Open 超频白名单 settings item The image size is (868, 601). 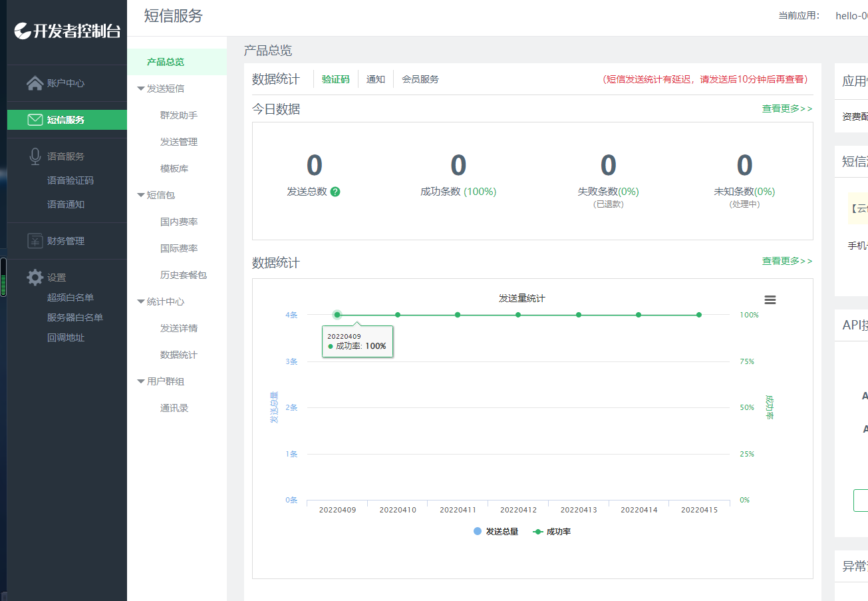click(x=70, y=298)
